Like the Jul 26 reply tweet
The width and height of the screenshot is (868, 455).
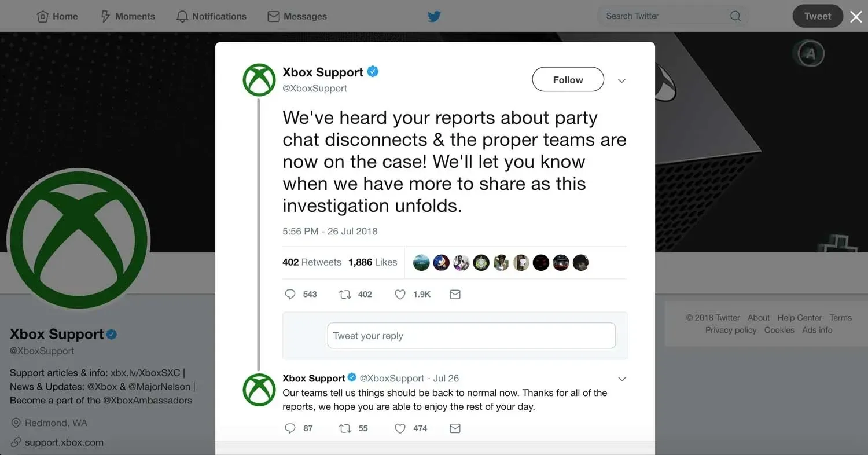(x=400, y=428)
